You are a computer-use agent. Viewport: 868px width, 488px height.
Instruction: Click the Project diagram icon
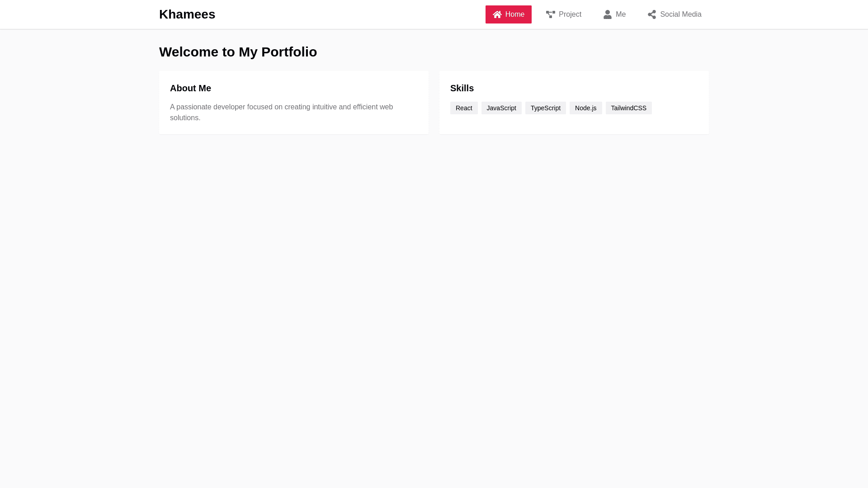pyautogui.click(x=550, y=14)
